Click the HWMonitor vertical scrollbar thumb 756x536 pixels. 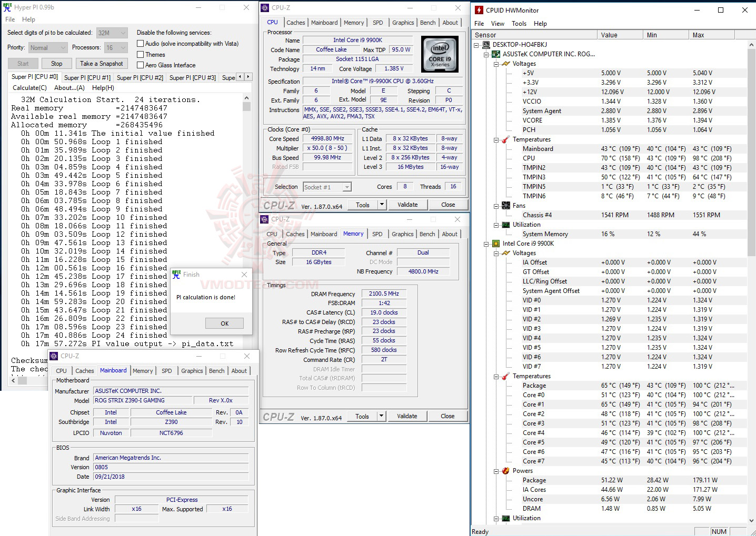(751, 153)
